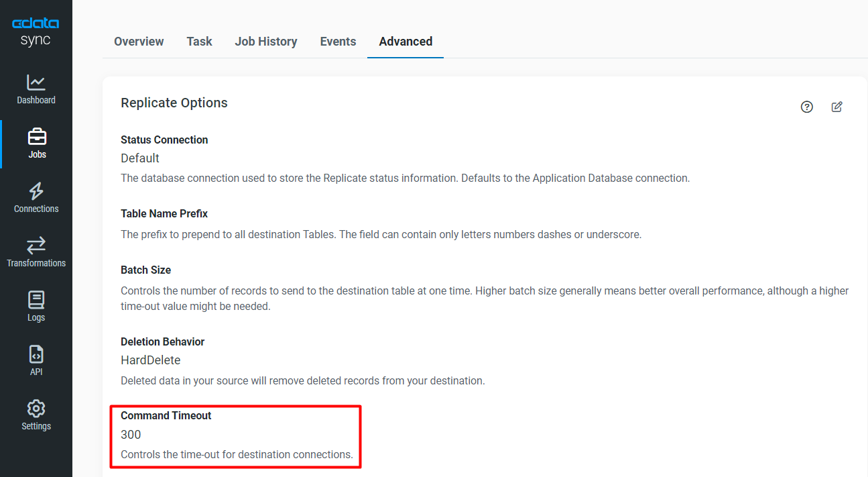This screenshot has height=477, width=868.
Task: Click 'Deleted data in your source' description
Action: point(302,381)
